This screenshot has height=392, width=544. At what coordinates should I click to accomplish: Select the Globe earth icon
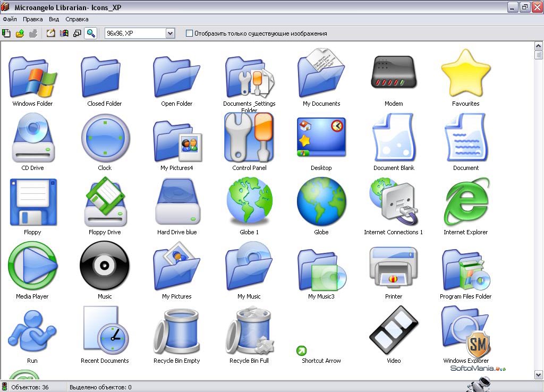(321, 201)
